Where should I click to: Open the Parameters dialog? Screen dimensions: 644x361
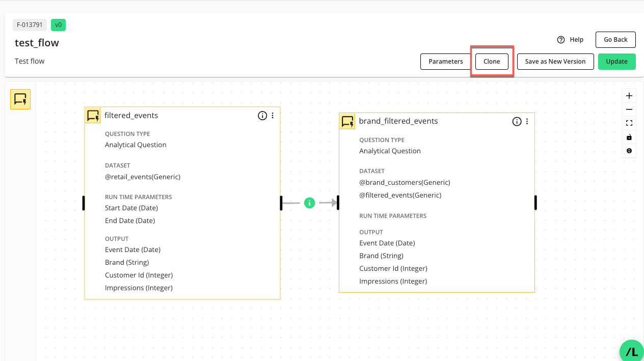click(445, 62)
